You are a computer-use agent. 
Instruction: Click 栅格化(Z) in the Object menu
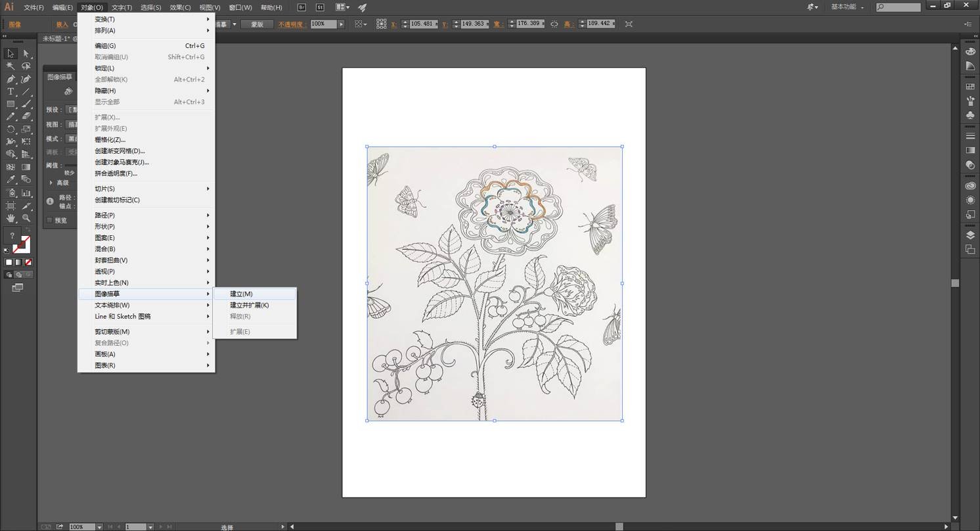tap(110, 139)
